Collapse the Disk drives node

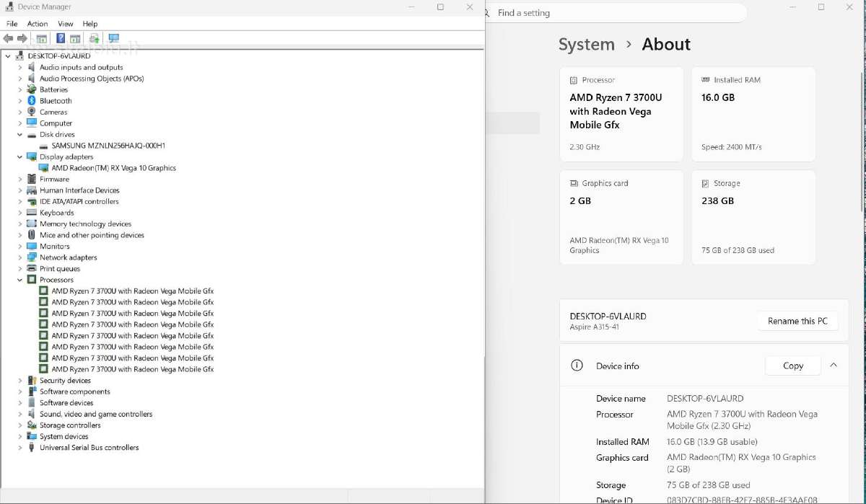click(20, 134)
